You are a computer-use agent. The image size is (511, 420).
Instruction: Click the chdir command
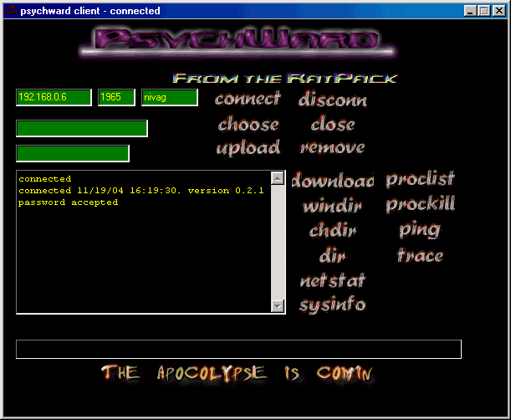coord(332,231)
